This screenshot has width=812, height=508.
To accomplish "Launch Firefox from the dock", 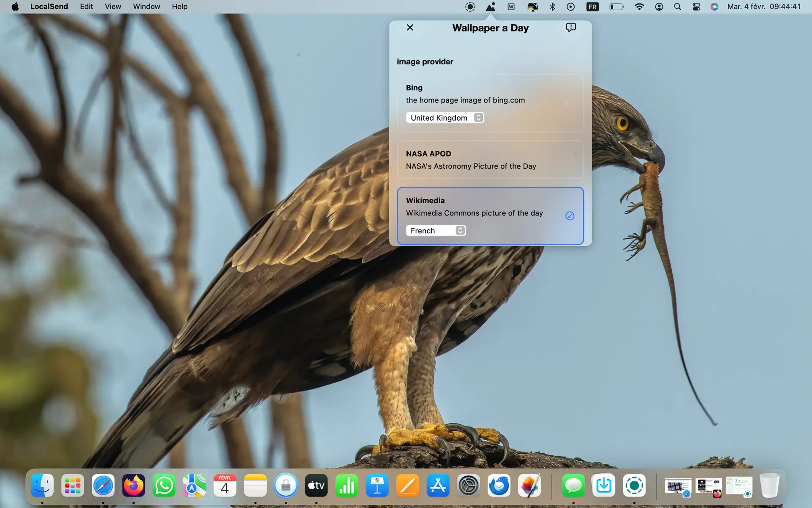I will 134,486.
